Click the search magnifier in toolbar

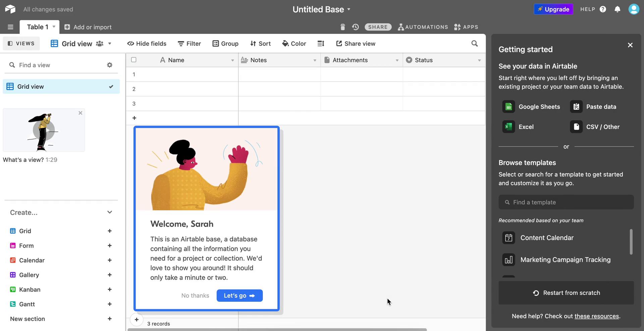(x=474, y=43)
